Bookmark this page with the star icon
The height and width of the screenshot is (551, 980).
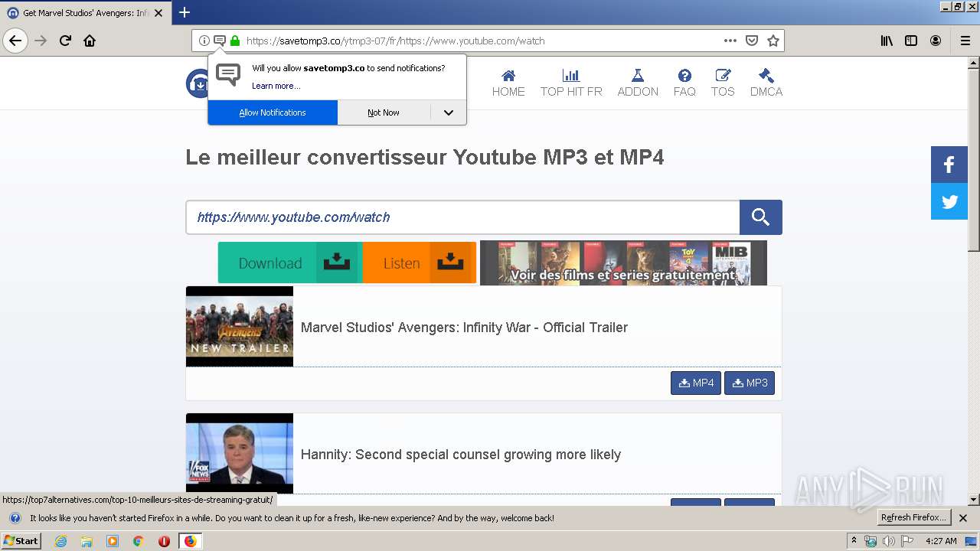pos(773,41)
